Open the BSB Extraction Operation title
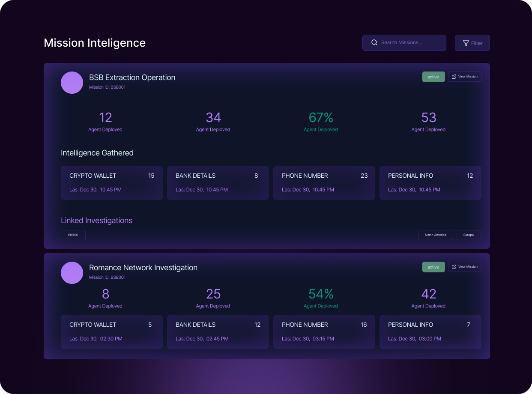532x394 pixels. click(132, 78)
